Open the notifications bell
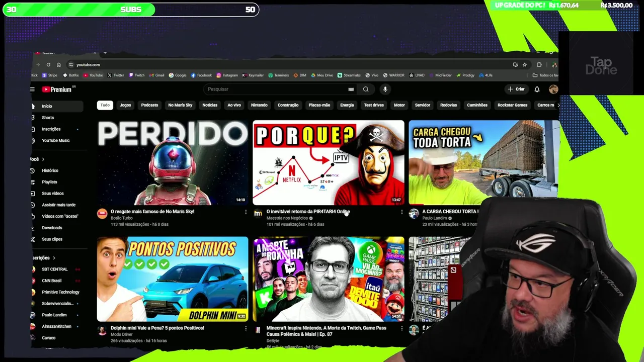 point(537,89)
